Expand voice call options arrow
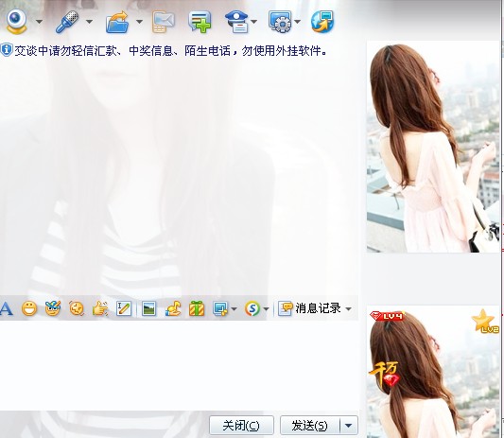 click(x=89, y=22)
